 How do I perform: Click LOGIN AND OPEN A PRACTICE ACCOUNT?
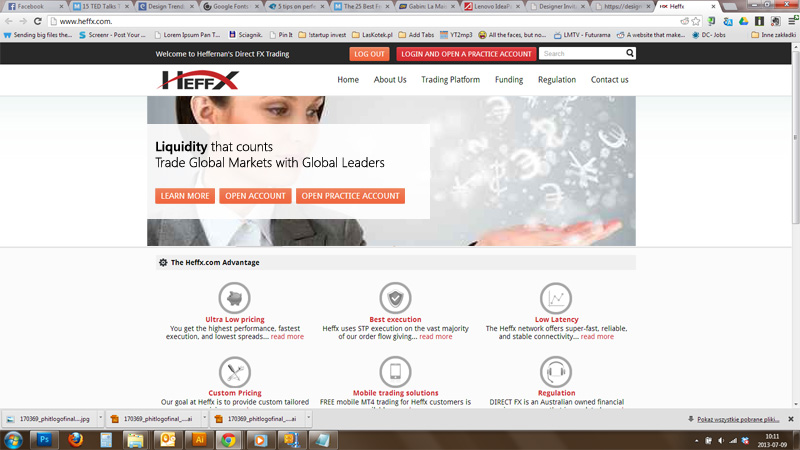coord(466,54)
